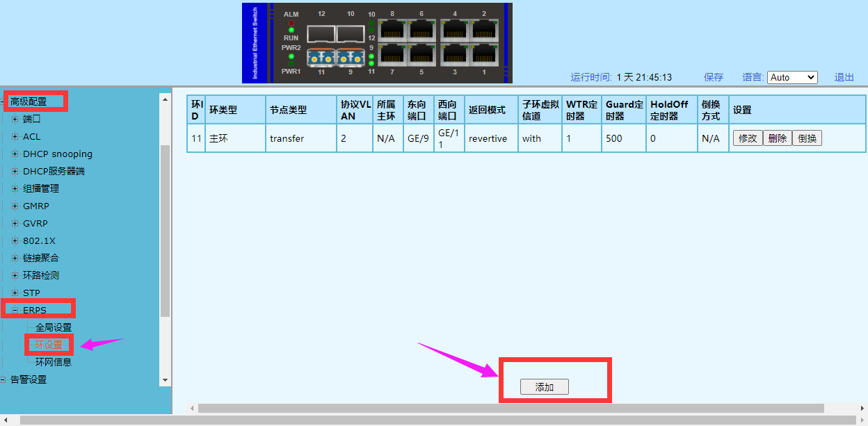This screenshot has height=426, width=868.
Task: Collapse the ERPS tree node
Action: (x=15, y=311)
